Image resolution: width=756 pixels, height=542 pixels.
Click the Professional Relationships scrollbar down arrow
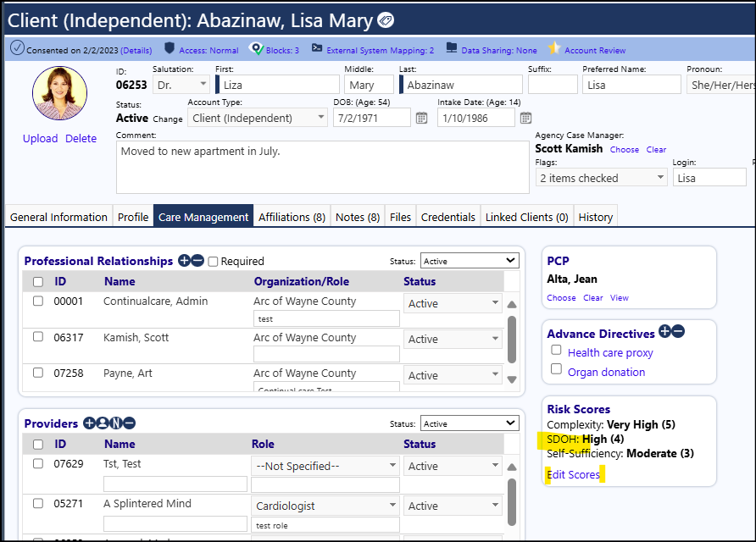tap(512, 379)
